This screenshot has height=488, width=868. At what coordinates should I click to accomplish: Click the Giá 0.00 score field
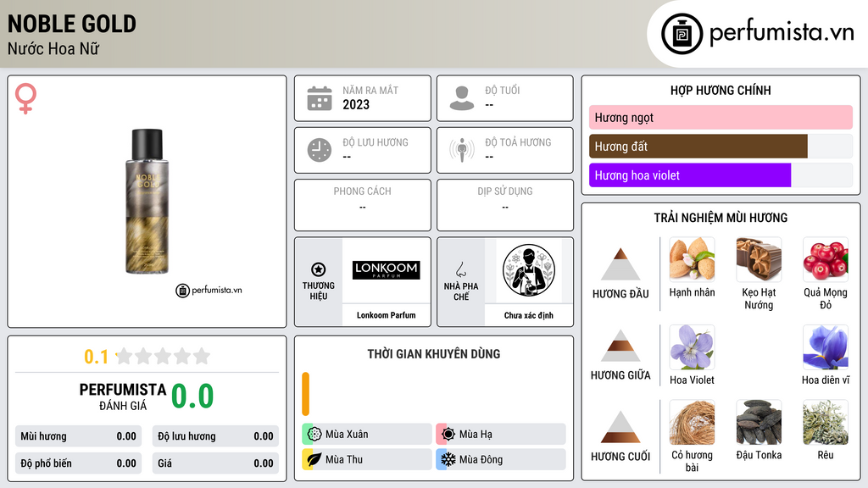[x=215, y=463]
